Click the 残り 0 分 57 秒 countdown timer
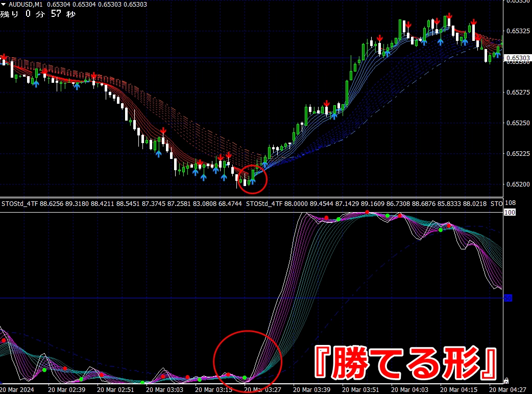 pyautogui.click(x=38, y=14)
